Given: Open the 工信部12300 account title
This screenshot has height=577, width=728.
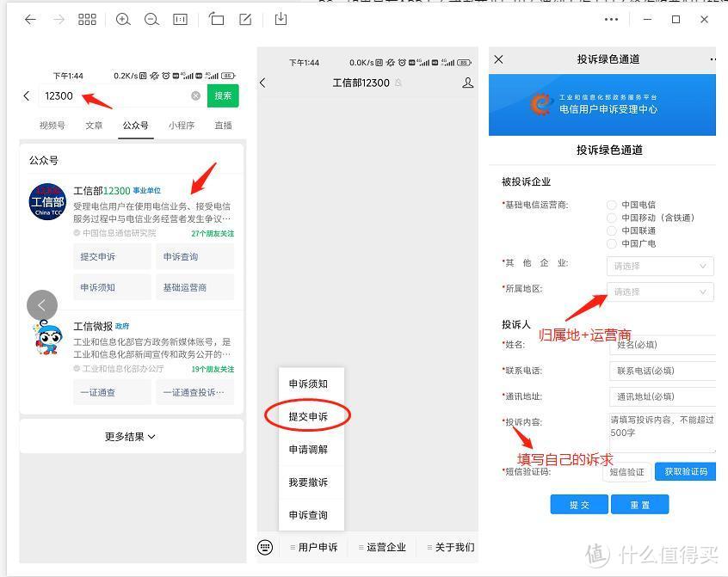Looking at the screenshot, I should click(x=102, y=191).
